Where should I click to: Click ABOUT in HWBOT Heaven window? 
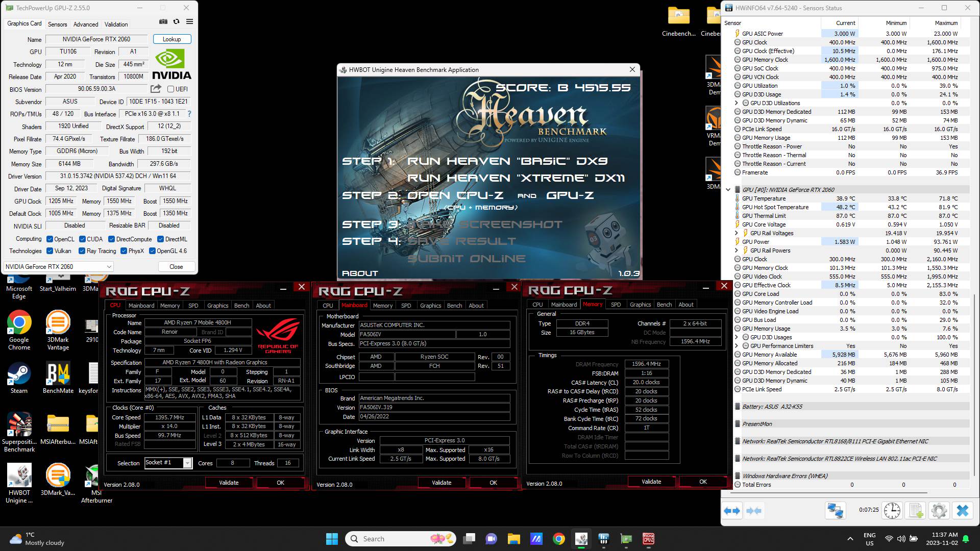[360, 273]
